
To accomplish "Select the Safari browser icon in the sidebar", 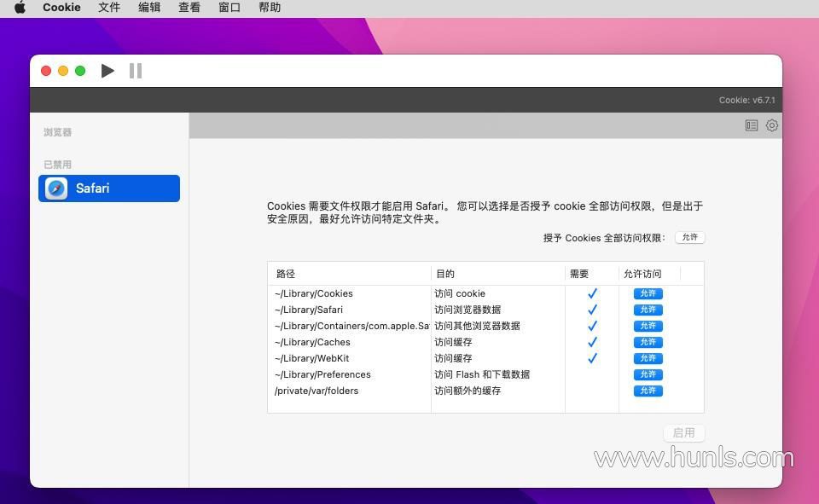I will pyautogui.click(x=56, y=188).
